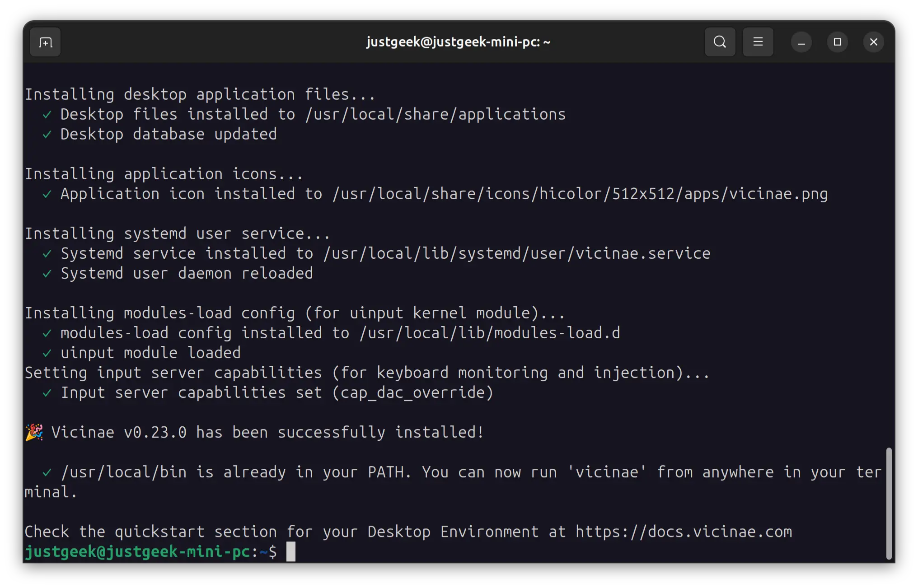This screenshot has height=588, width=918.
Task: Click the /usr/local/lib/modules-load.d path
Action: click(x=490, y=333)
